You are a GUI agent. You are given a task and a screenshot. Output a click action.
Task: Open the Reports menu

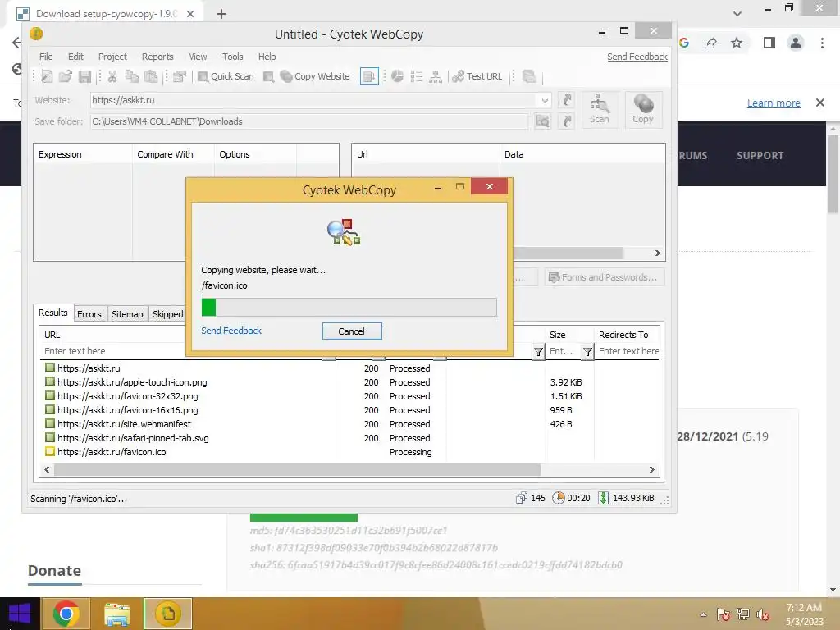[x=157, y=57]
